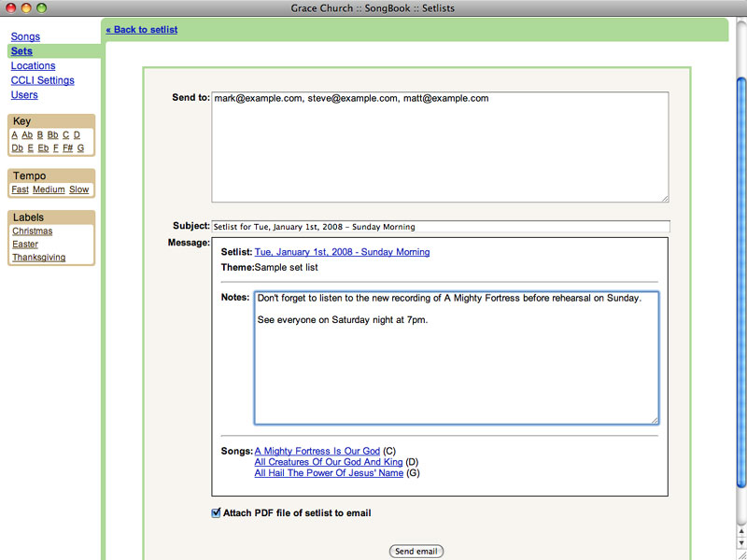This screenshot has height=560, width=747.
Task: Click the Theme text 'Sample set list'
Action: [x=287, y=268]
